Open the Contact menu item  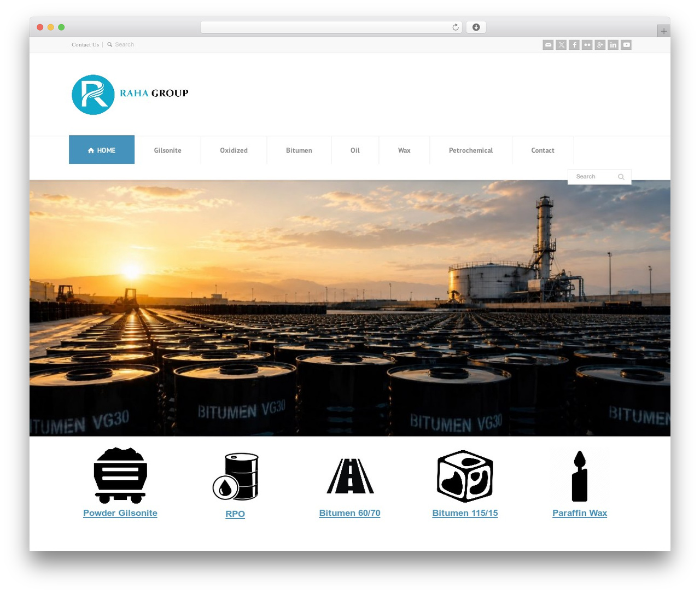(x=542, y=150)
